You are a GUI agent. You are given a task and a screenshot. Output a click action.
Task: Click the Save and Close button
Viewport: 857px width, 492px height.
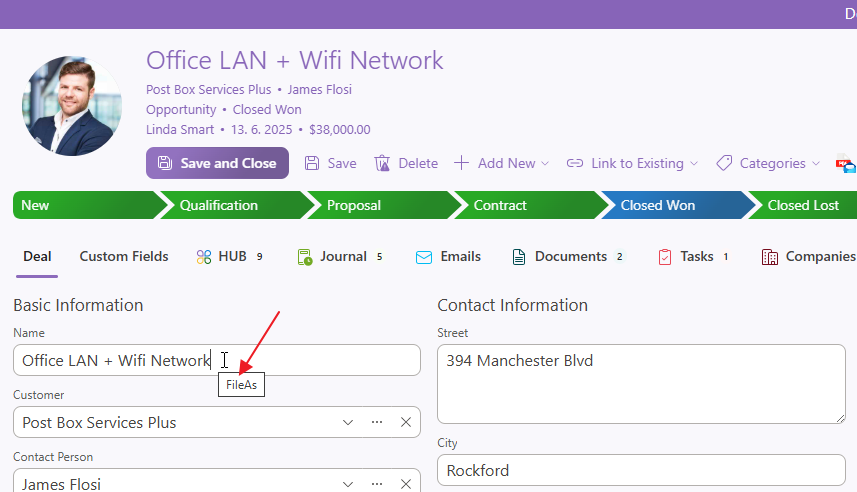[x=217, y=163]
